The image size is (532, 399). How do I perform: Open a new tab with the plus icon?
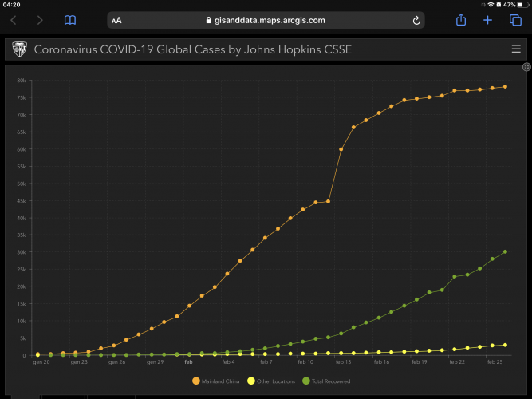coord(488,20)
